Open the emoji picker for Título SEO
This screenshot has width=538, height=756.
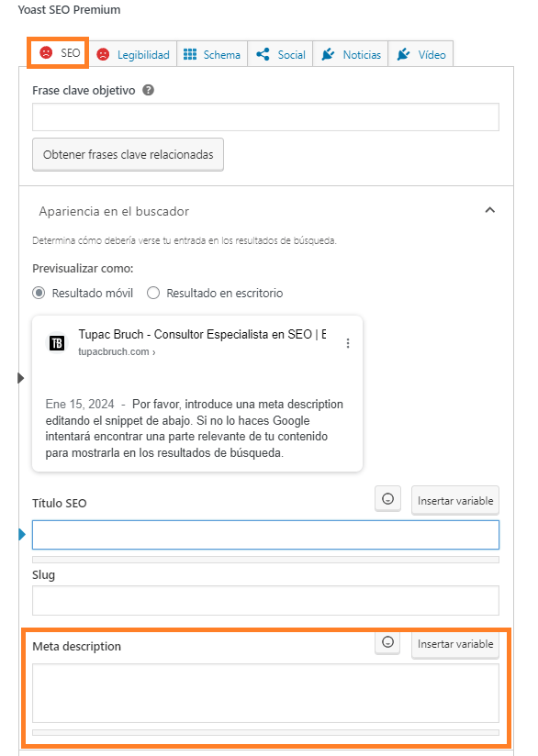pos(387,498)
